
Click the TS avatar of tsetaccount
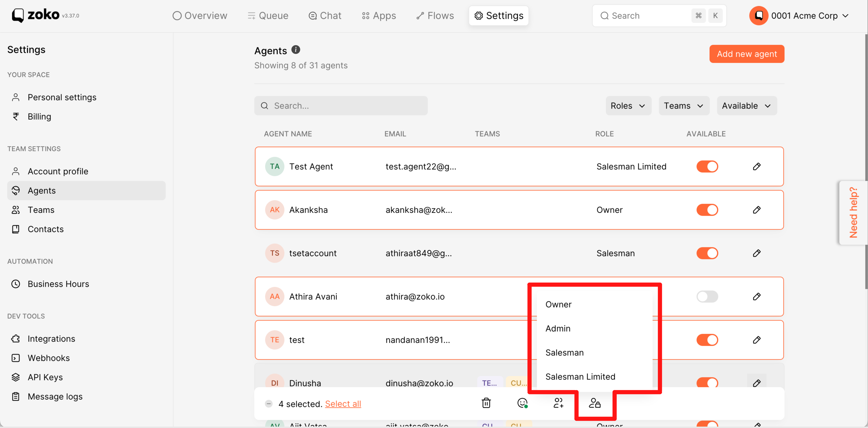point(275,253)
